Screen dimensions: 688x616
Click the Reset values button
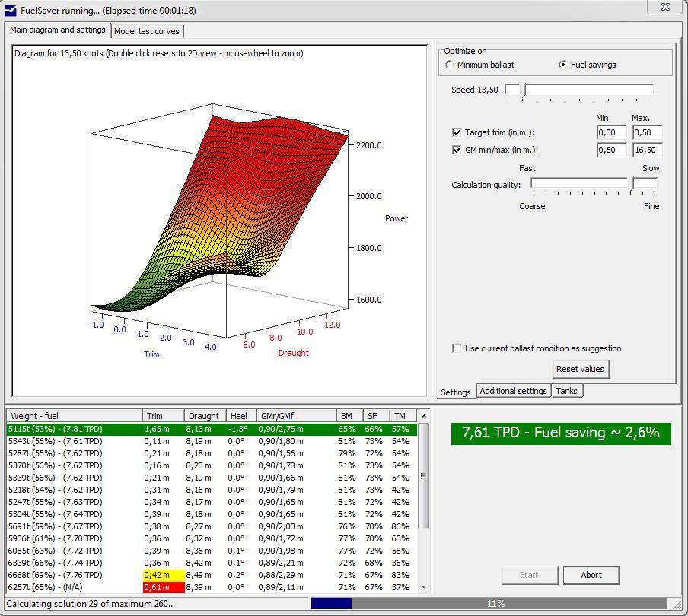581,369
